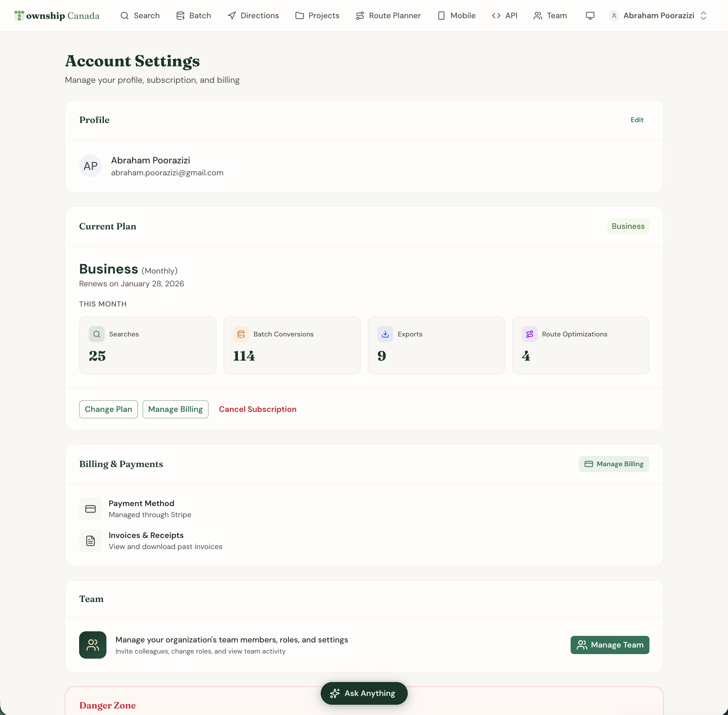728x715 pixels.
Task: Click the Edit link in the Profile section
Action: [637, 120]
